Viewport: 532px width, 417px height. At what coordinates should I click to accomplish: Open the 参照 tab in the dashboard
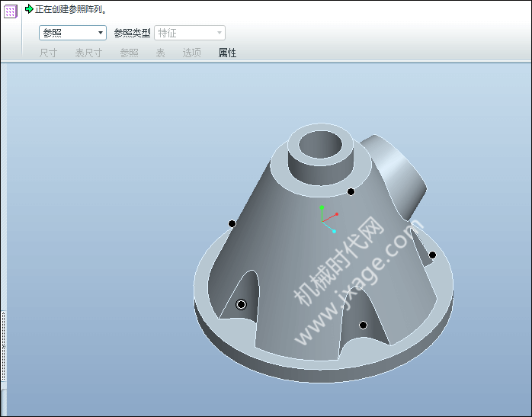click(130, 53)
